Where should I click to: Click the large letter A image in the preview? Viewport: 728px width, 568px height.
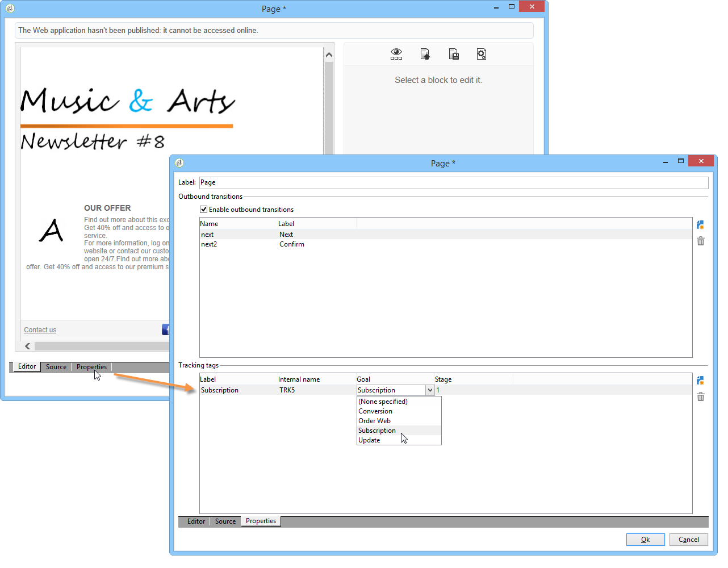(x=51, y=231)
